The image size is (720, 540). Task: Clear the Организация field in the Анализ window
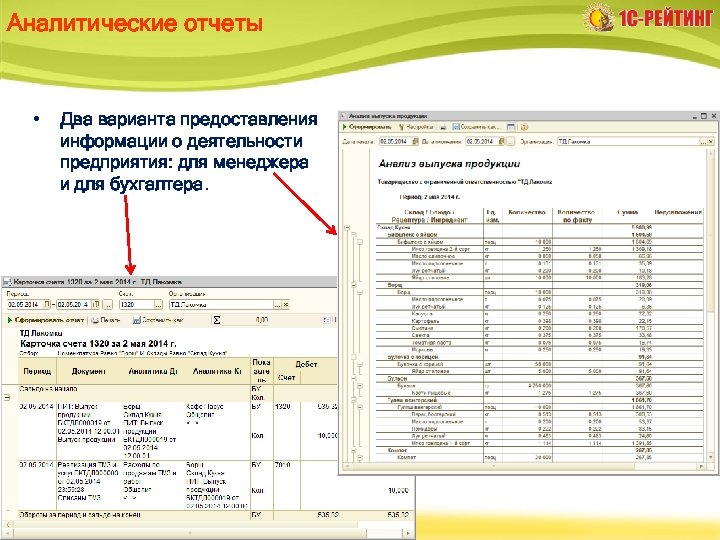[x=711, y=141]
